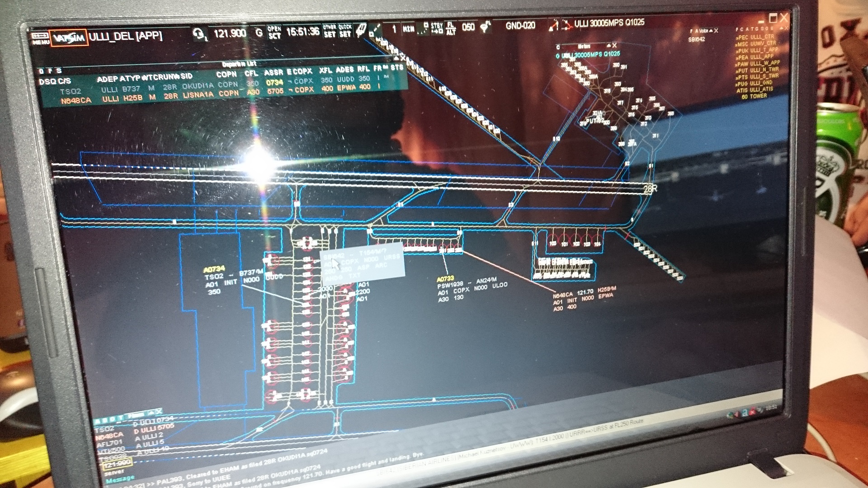Select AFL701 in the flight plan list
The width and height of the screenshot is (868, 488).
109,443
